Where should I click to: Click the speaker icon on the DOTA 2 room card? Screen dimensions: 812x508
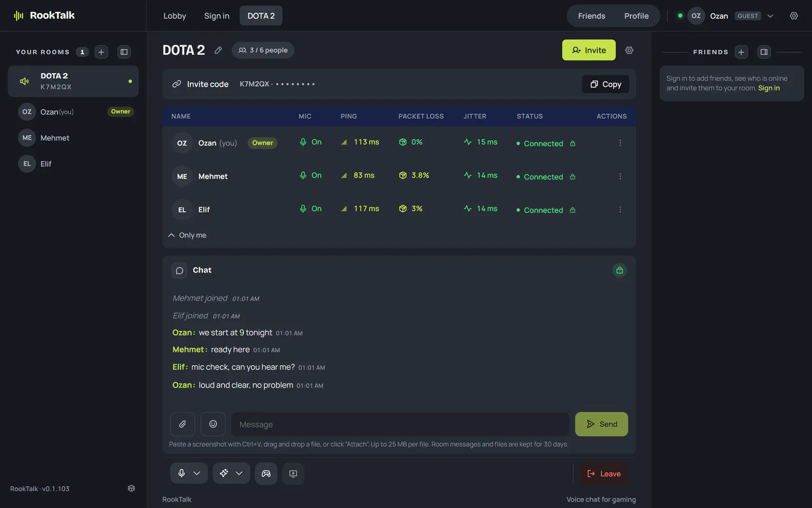coord(24,81)
